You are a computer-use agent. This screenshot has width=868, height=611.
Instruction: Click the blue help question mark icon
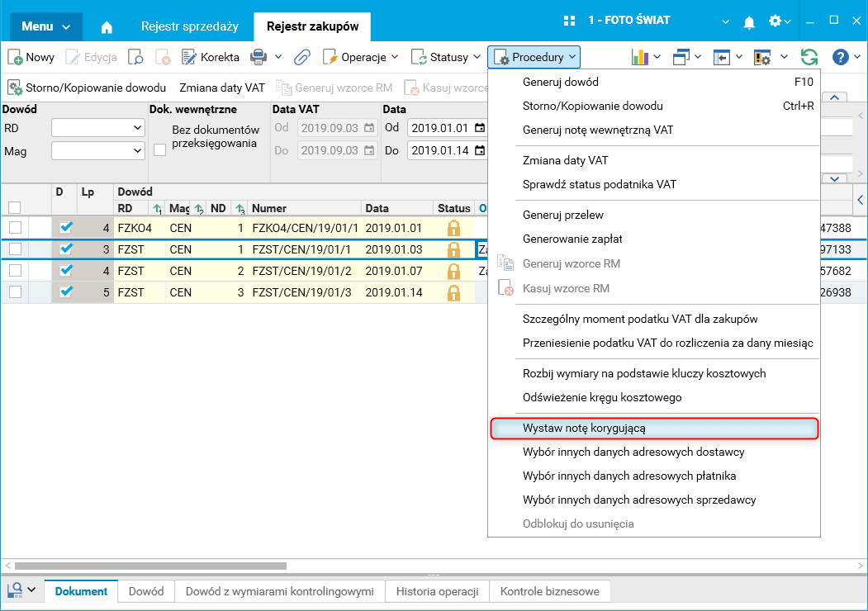click(x=841, y=57)
